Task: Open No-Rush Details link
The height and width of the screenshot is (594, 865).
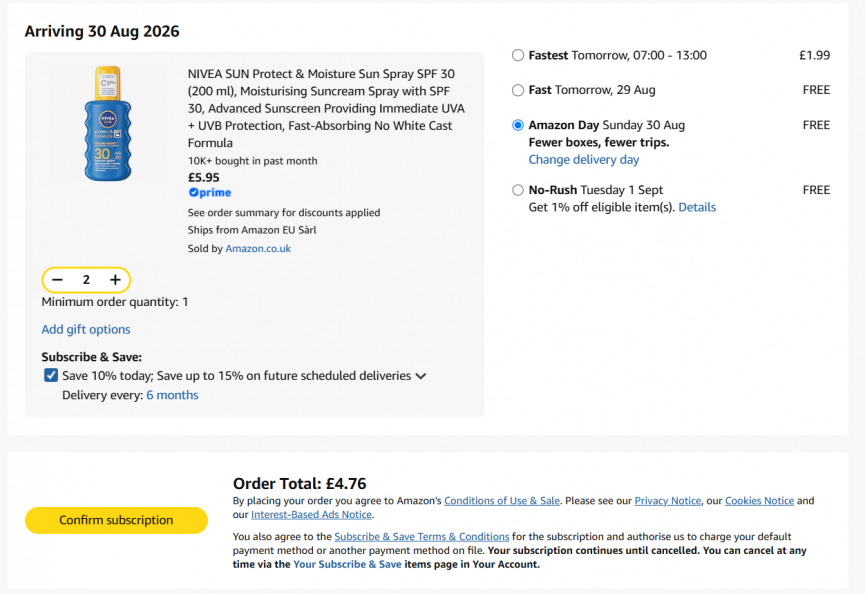Action: click(697, 207)
